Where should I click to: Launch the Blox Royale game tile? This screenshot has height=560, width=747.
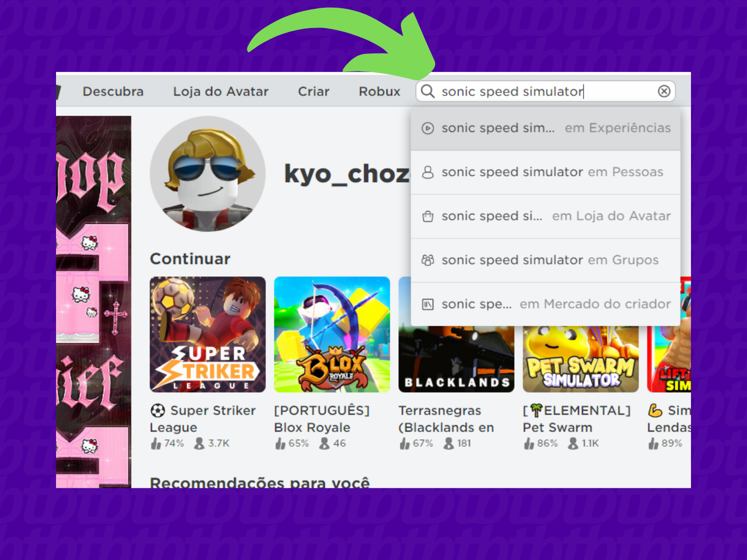click(332, 334)
